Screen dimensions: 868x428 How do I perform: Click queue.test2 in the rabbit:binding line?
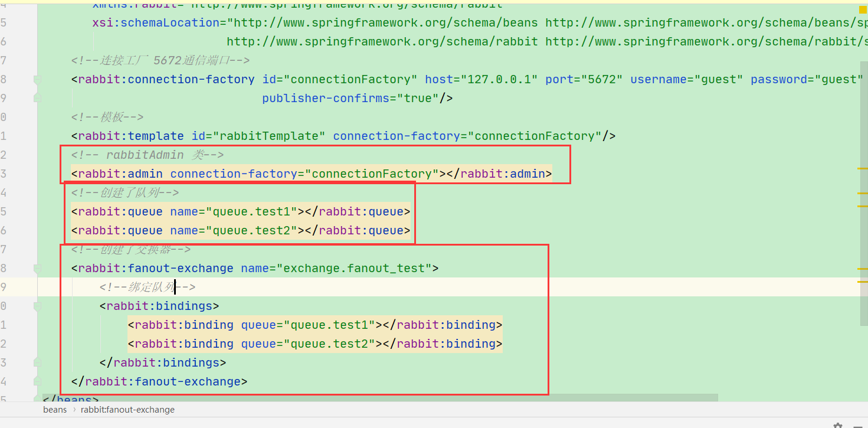point(329,344)
